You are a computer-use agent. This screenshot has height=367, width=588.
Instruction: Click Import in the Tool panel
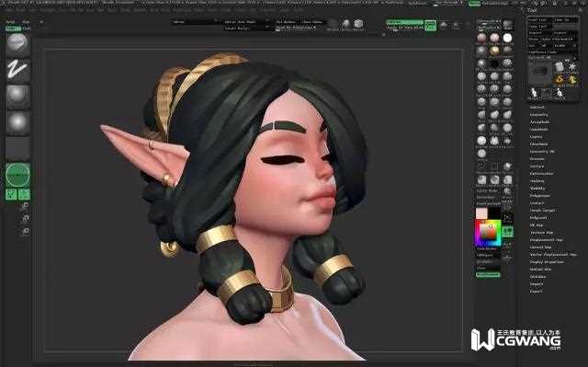(x=537, y=284)
